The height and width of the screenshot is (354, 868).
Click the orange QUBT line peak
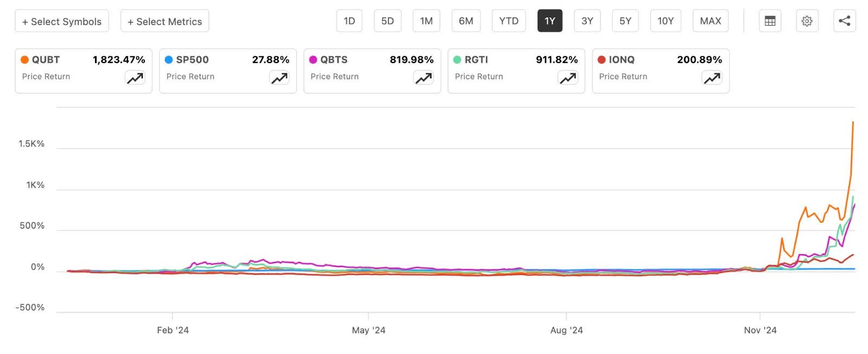(x=853, y=123)
